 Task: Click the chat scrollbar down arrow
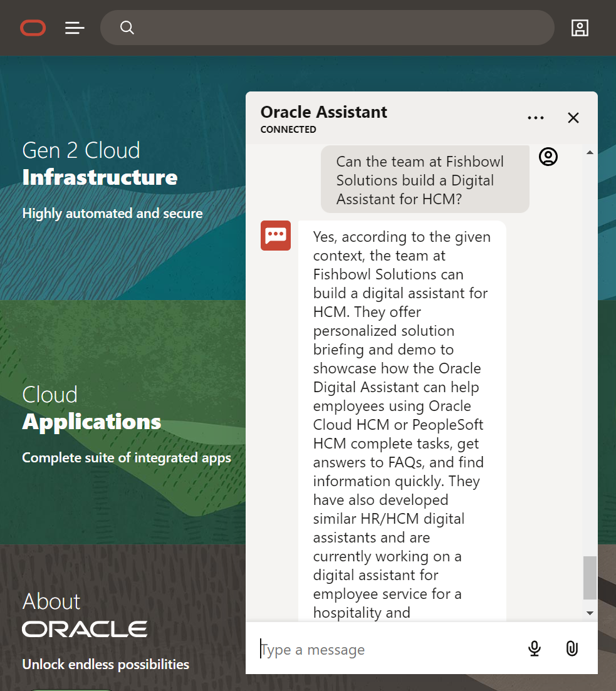590,613
